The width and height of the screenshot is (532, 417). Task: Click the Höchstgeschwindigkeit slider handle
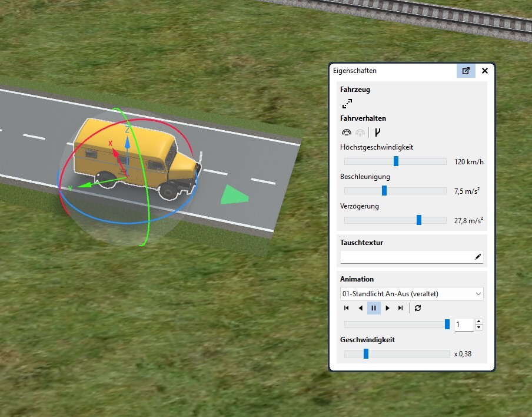pyautogui.click(x=396, y=161)
